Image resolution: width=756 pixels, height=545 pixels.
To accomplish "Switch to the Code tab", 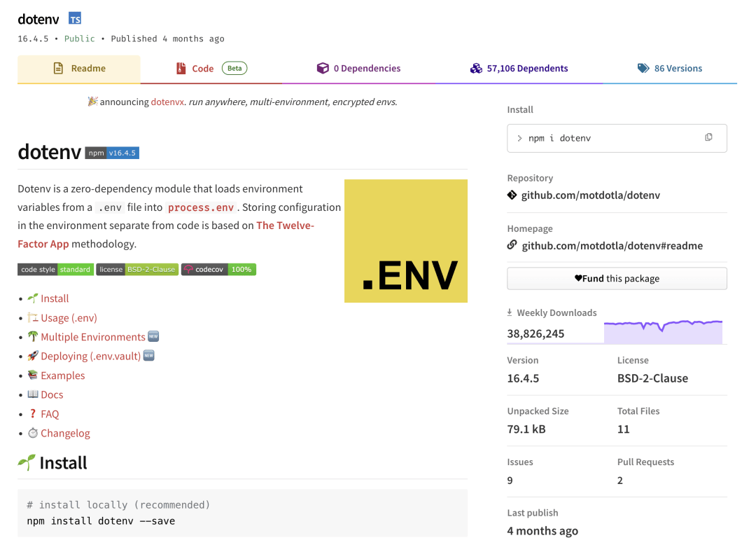I will pos(203,69).
